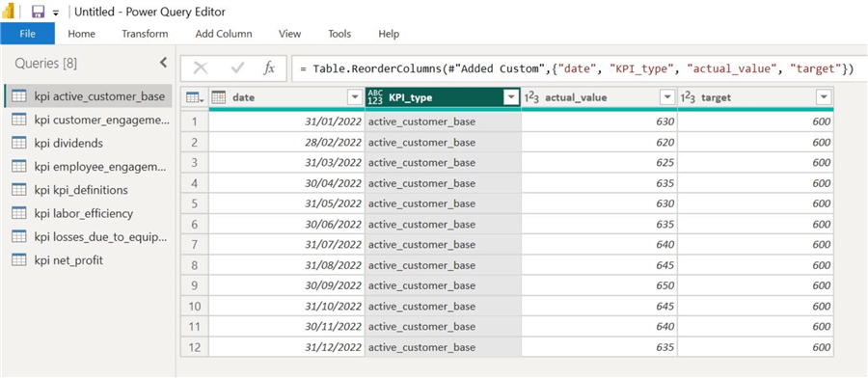Click table icon beside kpi dividends
Screen dimensions: 868x378
click(x=19, y=143)
